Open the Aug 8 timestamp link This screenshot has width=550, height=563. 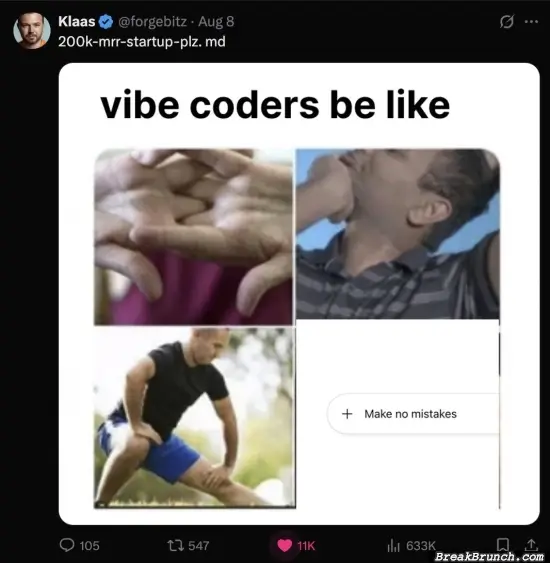[x=216, y=22]
